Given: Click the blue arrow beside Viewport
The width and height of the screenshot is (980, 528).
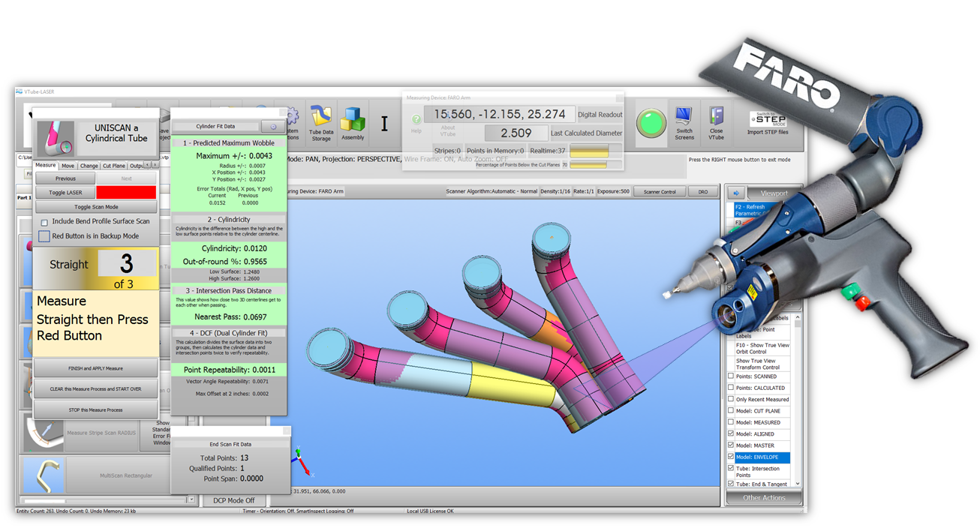Looking at the screenshot, I should (736, 193).
